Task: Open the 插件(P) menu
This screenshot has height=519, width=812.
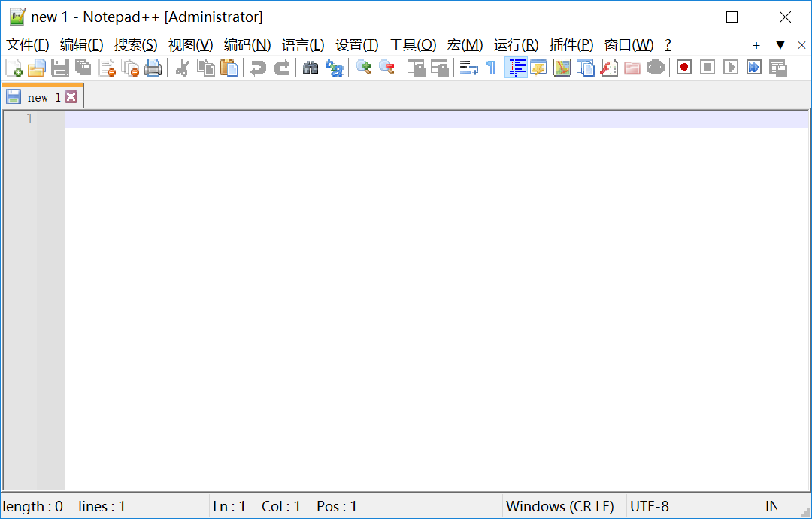Action: coord(571,45)
